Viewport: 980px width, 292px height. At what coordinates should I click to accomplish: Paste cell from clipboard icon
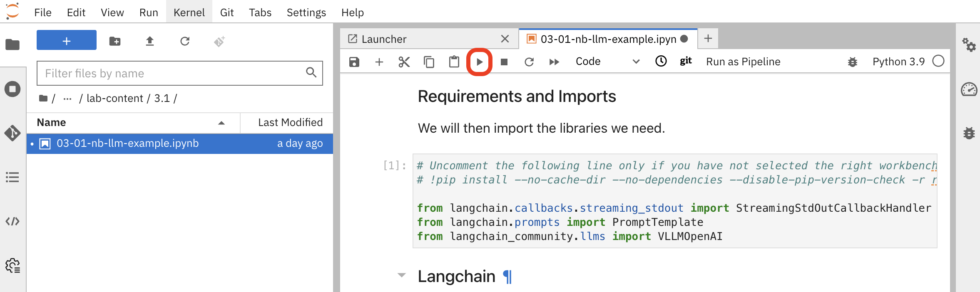(454, 62)
